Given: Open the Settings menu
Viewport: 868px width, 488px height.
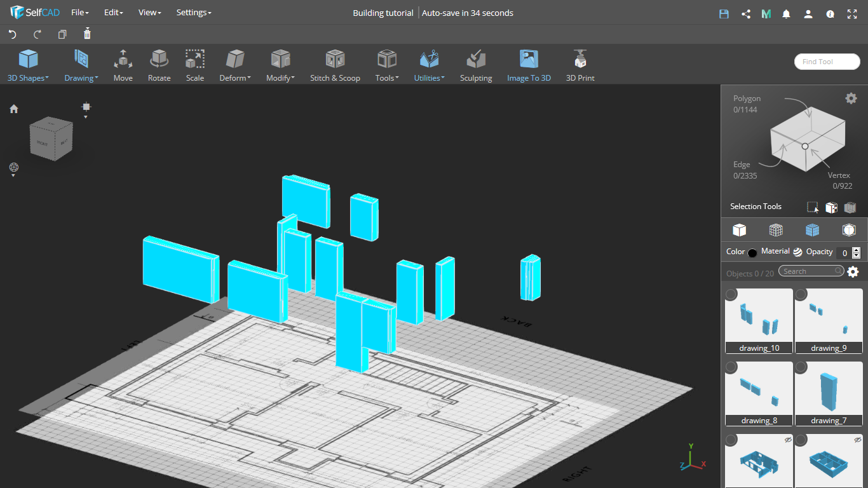Looking at the screenshot, I should click(x=194, y=13).
